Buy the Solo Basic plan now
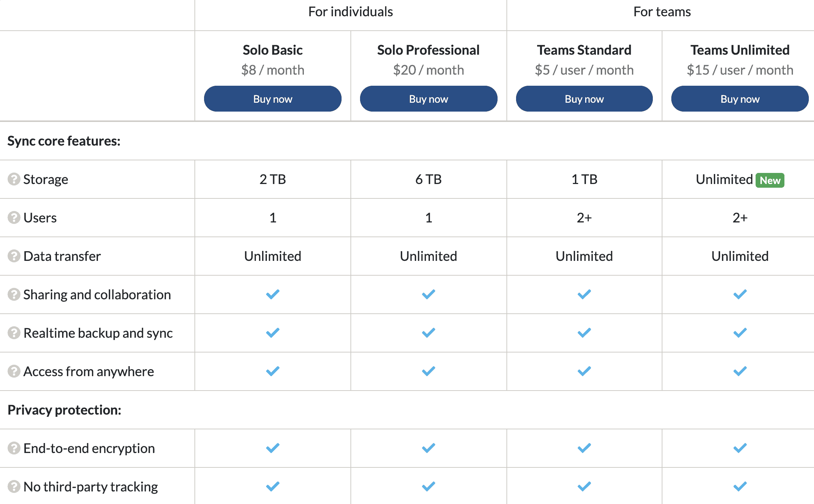The image size is (814, 504). [273, 99]
